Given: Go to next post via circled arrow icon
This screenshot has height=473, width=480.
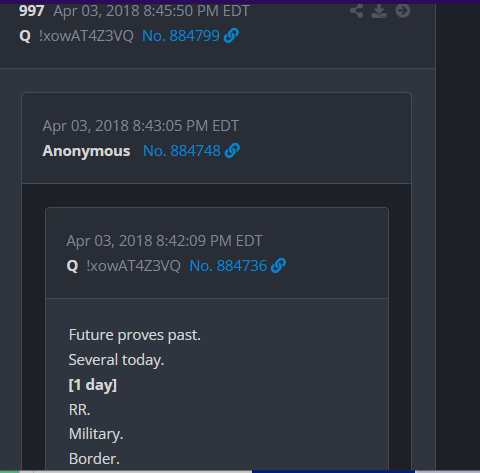Looking at the screenshot, I should pos(403,11).
